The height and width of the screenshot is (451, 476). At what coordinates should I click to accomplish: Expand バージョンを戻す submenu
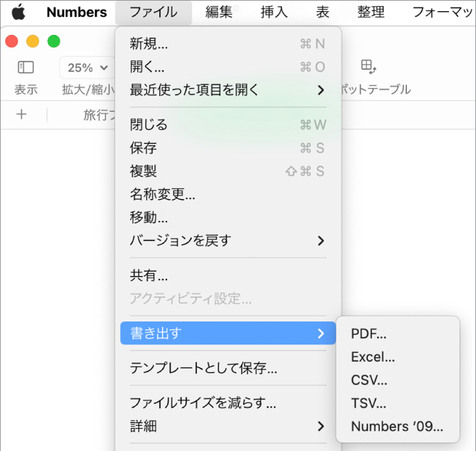pyautogui.click(x=228, y=241)
